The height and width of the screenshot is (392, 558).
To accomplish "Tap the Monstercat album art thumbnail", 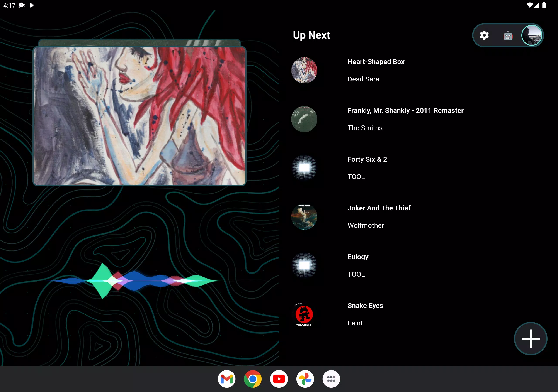I will (x=304, y=314).
